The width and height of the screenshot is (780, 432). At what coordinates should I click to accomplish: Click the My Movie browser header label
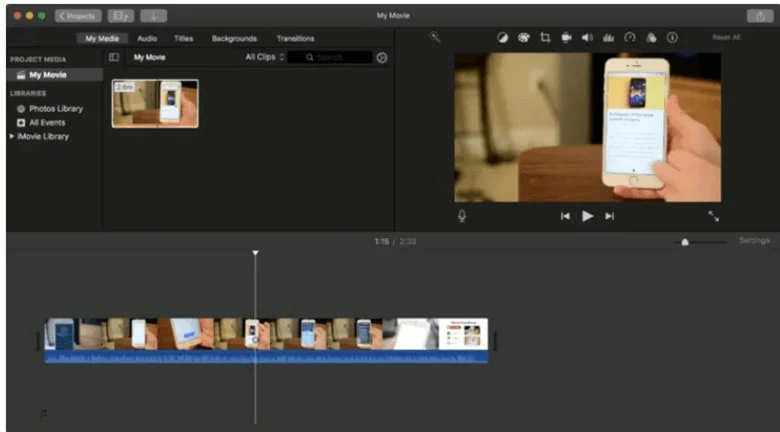tap(149, 57)
